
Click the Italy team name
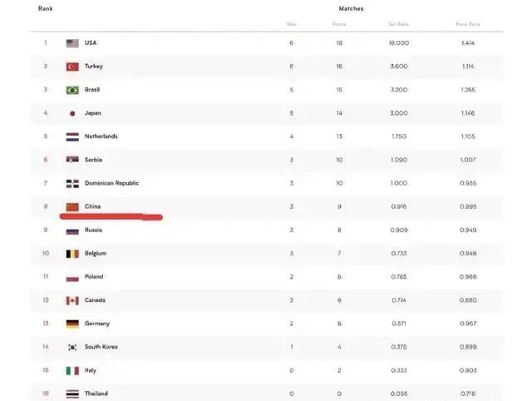(91, 370)
